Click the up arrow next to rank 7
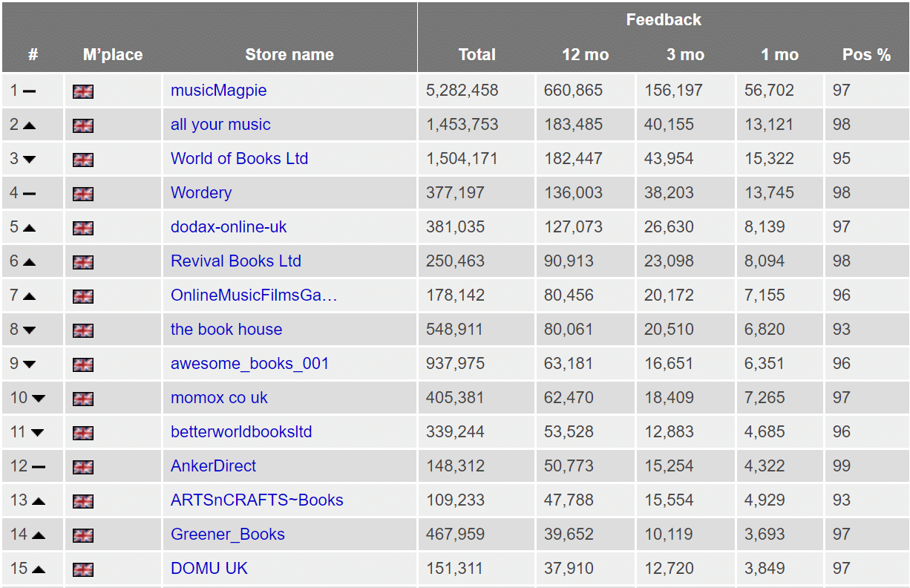910x588 pixels. [x=29, y=296]
